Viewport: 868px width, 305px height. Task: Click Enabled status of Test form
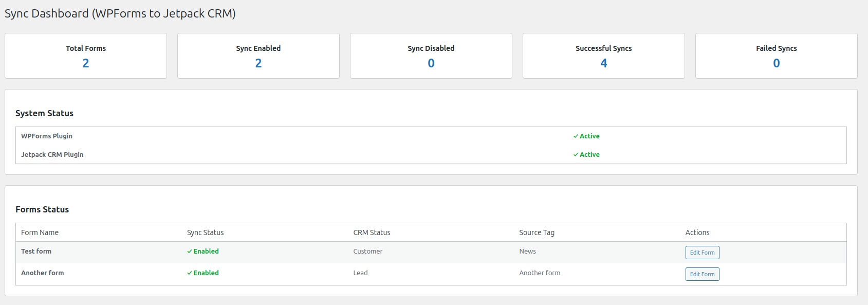tap(203, 252)
